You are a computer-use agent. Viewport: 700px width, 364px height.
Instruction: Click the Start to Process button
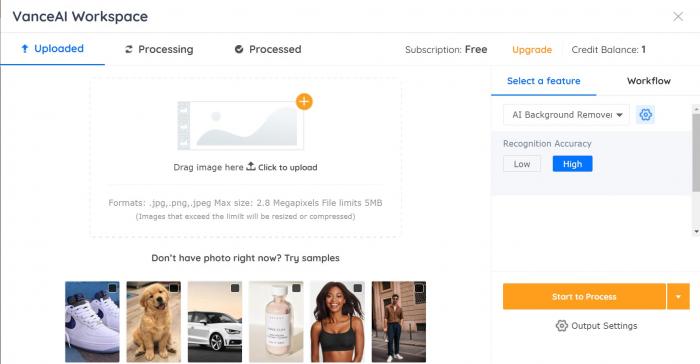584,297
